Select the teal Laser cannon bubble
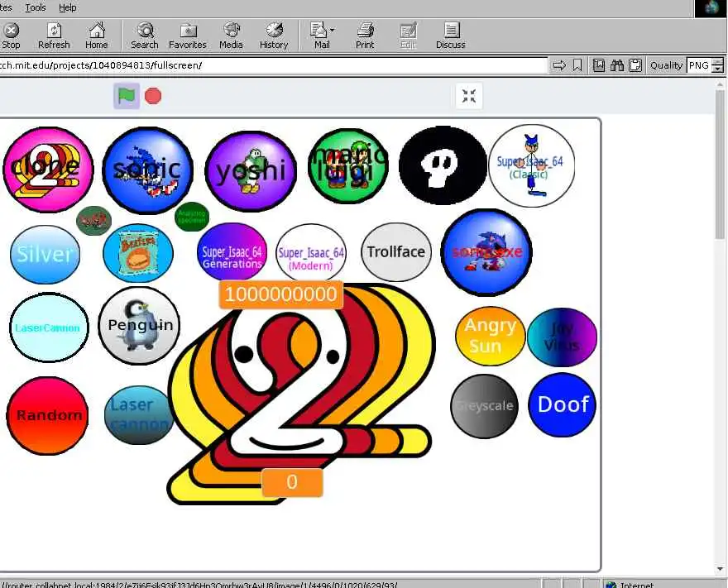Image resolution: width=728 pixels, height=588 pixels. click(x=139, y=415)
